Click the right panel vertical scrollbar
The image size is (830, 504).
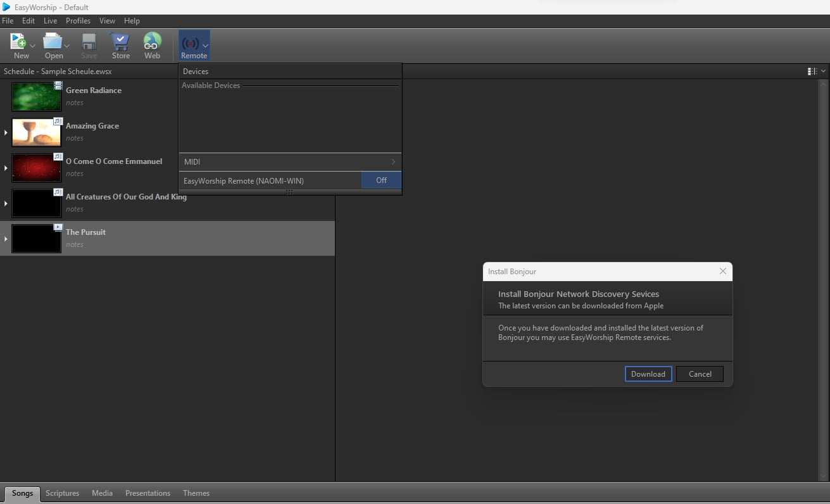tap(823, 279)
